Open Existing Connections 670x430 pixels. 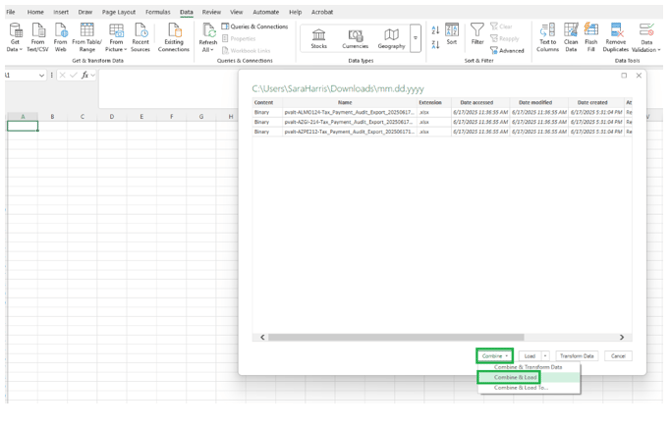click(x=173, y=38)
